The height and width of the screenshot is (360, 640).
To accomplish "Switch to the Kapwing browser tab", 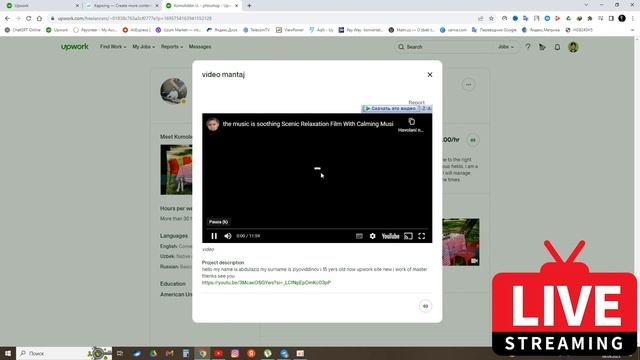I will [122, 6].
